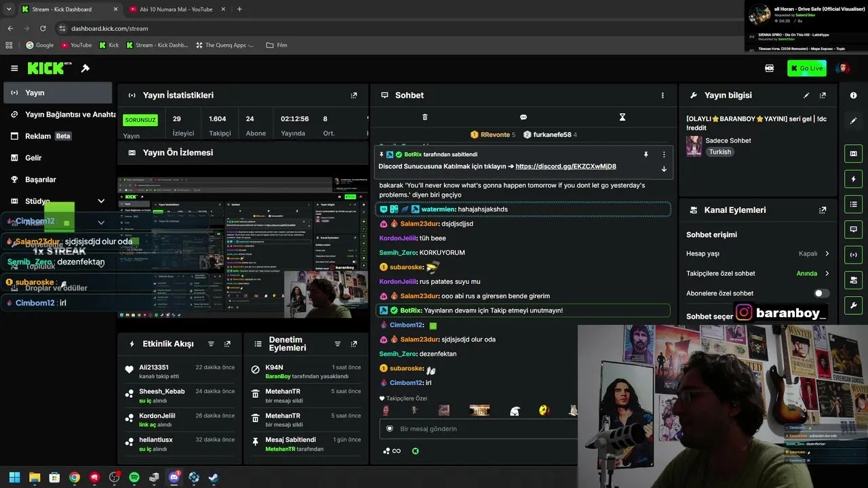
Task: Click the speech bubble icon in Sohbet toolbar
Action: pyautogui.click(x=524, y=117)
